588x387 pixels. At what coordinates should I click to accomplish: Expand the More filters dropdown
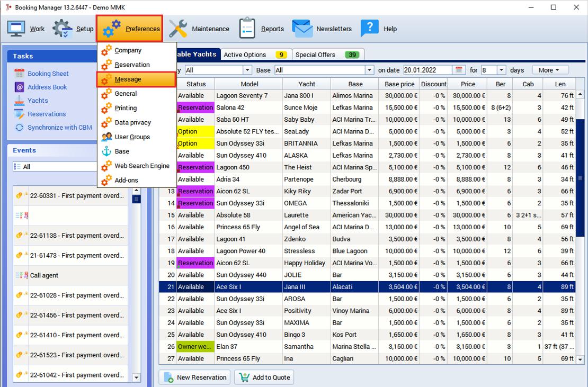(550, 70)
